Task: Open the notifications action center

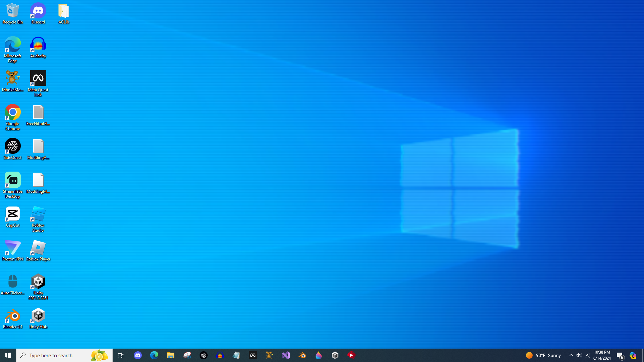Action: click(620, 355)
